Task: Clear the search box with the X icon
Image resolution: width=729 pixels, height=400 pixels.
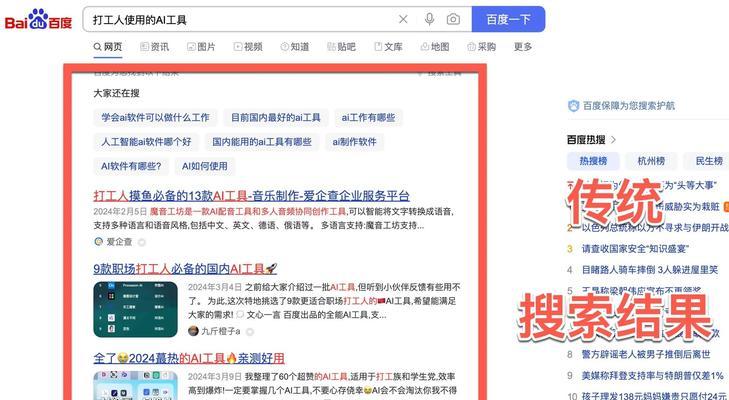Action: (x=403, y=19)
